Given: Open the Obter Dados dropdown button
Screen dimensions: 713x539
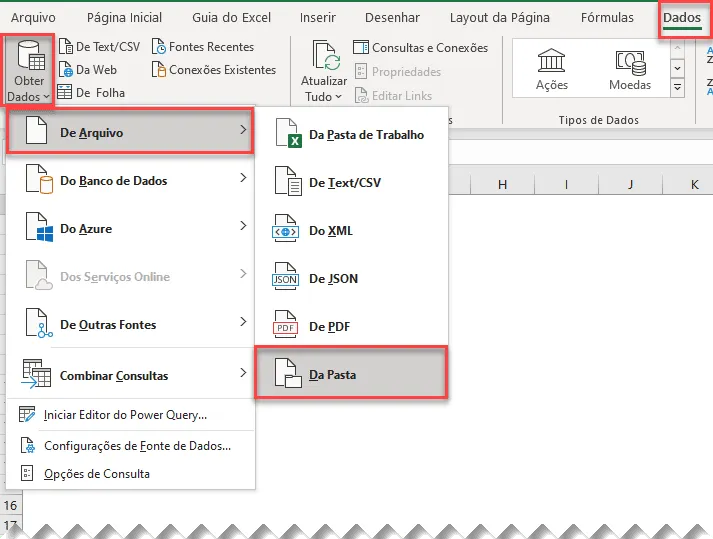Looking at the screenshot, I should tap(28, 71).
